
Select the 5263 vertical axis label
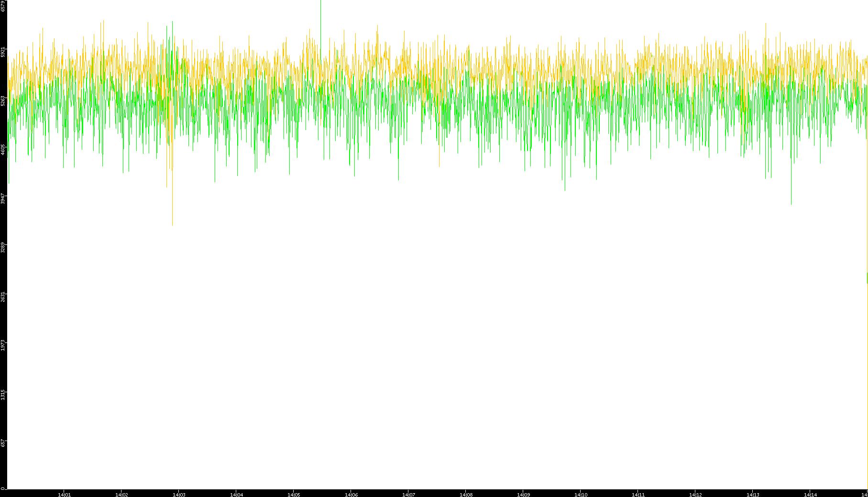[3, 100]
